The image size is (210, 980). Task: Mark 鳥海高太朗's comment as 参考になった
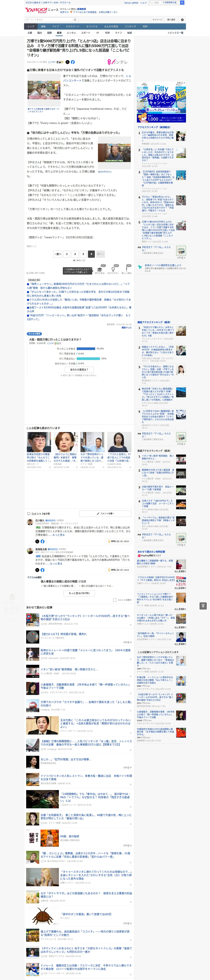pos(119,570)
